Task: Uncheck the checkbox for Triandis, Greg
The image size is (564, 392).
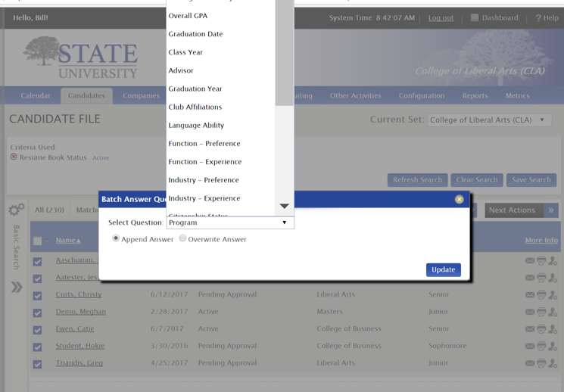Action: pyautogui.click(x=37, y=364)
